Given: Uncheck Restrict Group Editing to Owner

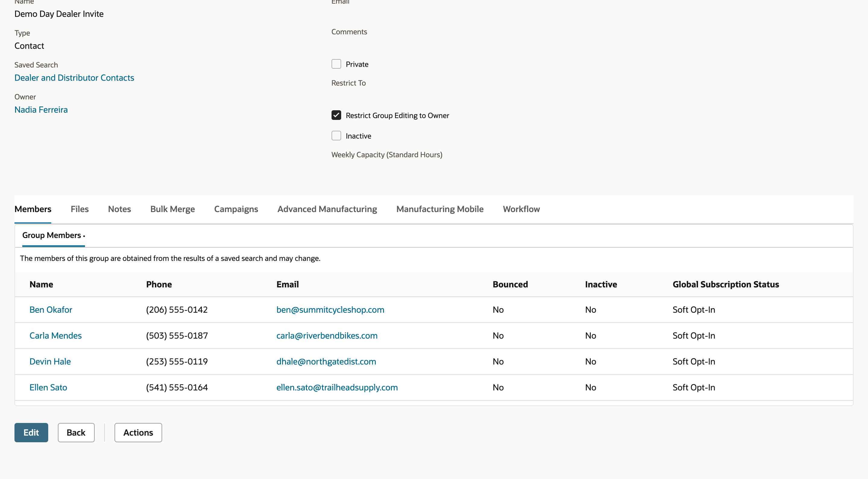Looking at the screenshot, I should click(336, 115).
